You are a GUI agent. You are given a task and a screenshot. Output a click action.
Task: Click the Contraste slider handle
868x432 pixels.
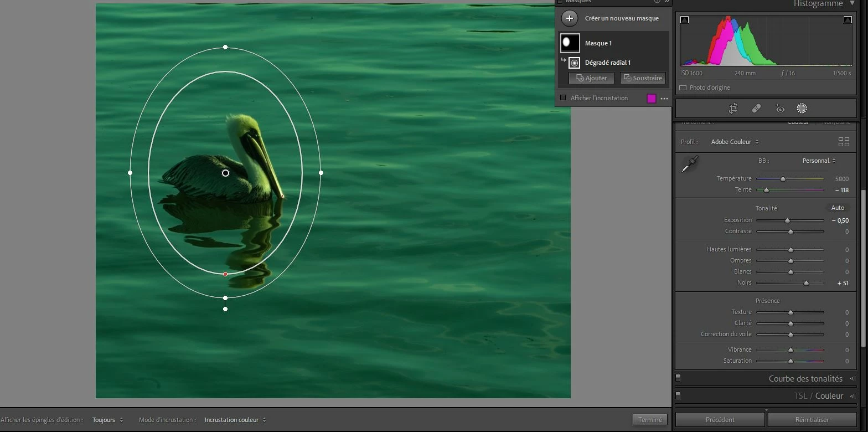[x=790, y=232]
